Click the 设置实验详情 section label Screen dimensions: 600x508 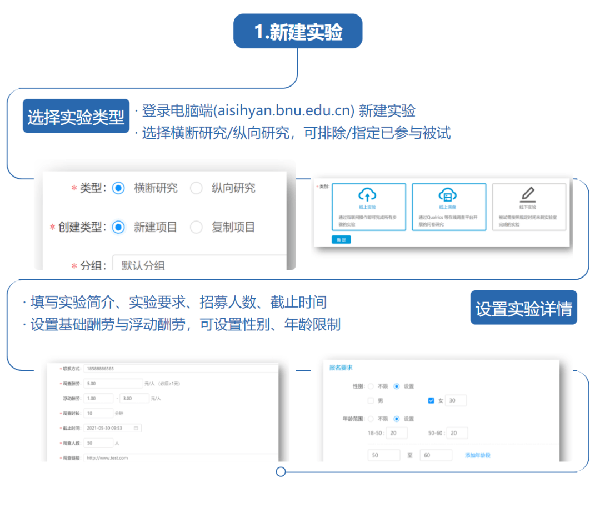tap(524, 309)
